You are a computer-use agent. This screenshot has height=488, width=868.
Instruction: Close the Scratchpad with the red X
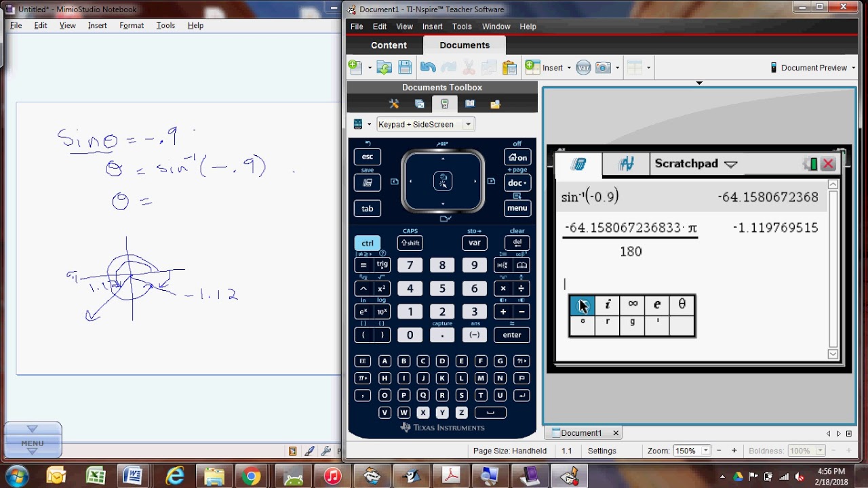[828, 164]
